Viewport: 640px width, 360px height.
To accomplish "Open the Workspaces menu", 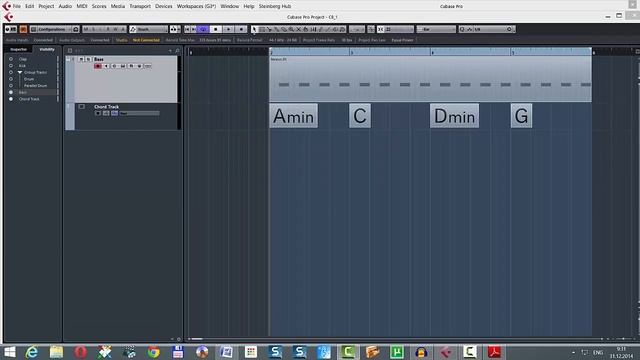I will coord(196,6).
